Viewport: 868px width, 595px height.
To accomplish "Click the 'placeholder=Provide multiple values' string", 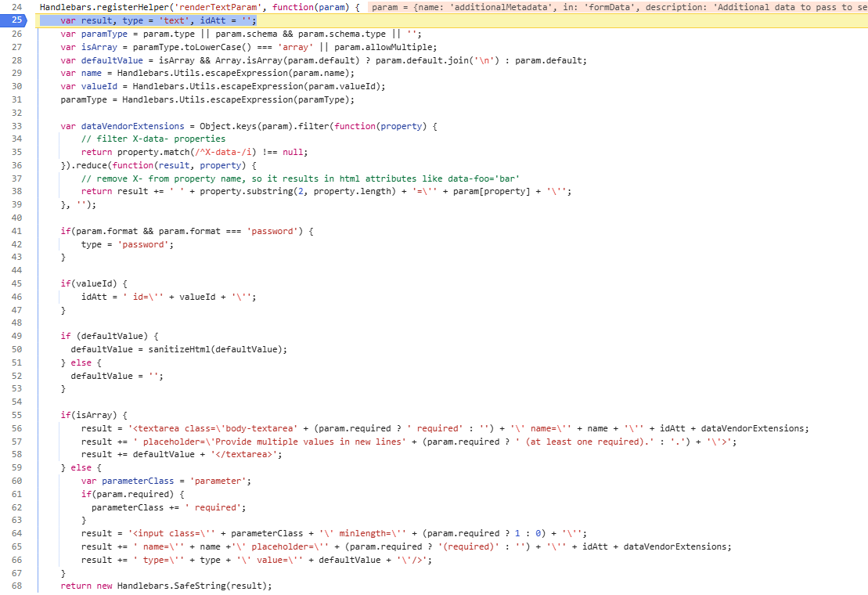I will pos(269,442).
